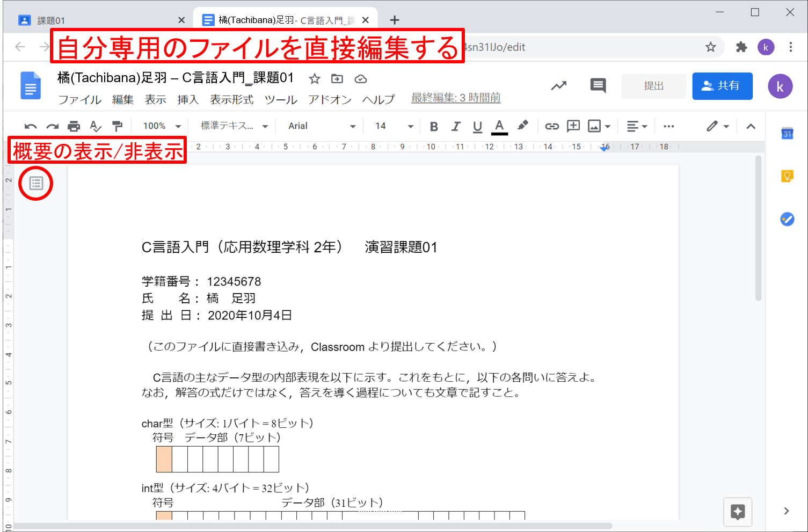Go back with the browser back arrow
This screenshot has width=808, height=532.
[x=20, y=47]
